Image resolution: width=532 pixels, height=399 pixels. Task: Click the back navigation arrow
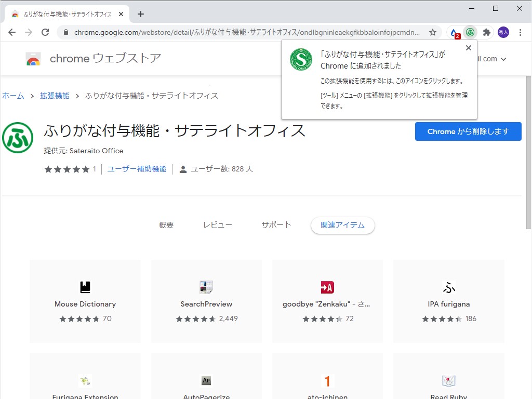[12, 32]
